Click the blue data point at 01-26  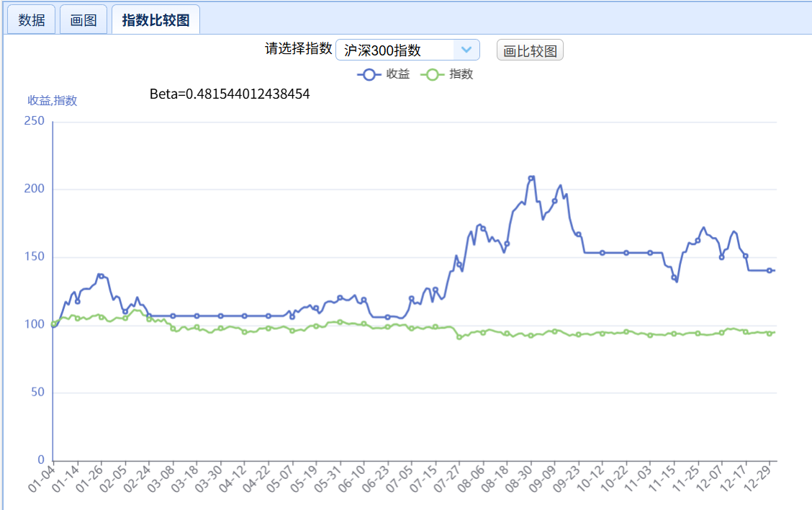pyautogui.click(x=101, y=276)
